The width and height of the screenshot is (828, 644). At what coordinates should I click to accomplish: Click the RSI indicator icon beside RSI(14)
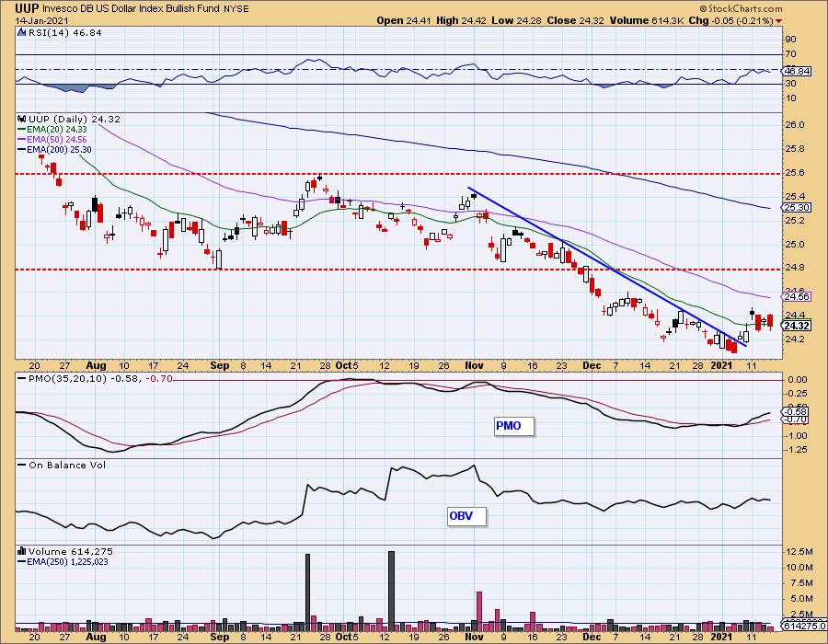click(x=22, y=32)
